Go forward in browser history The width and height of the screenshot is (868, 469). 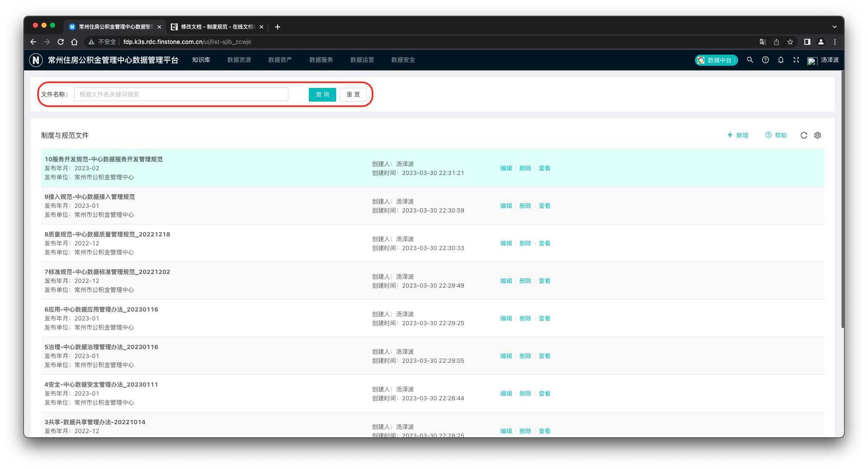point(47,42)
